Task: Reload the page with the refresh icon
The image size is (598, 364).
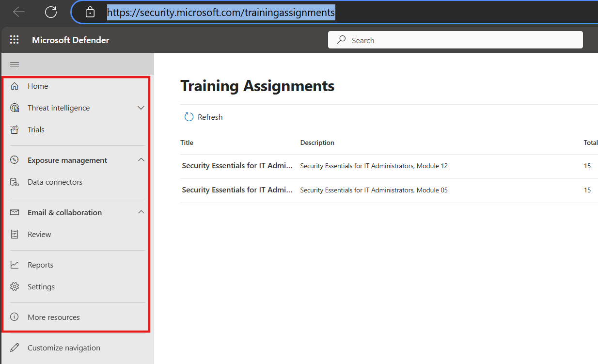Action: [51, 12]
